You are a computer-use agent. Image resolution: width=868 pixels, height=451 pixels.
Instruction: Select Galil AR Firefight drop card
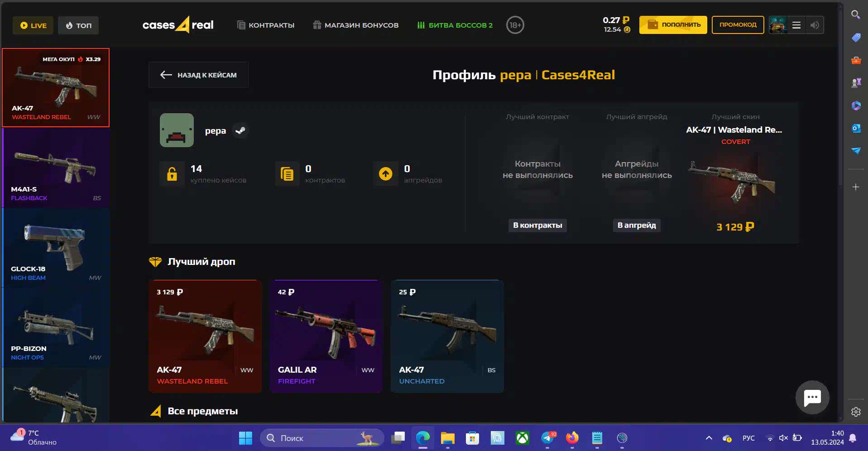click(x=326, y=336)
